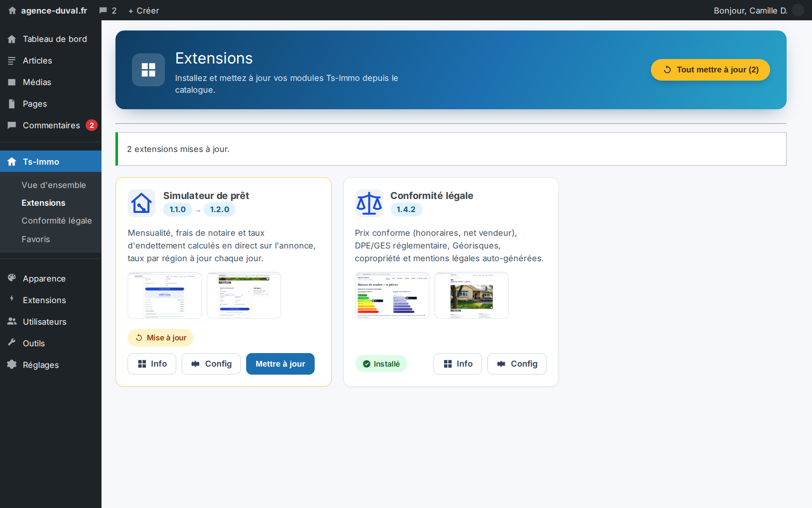Open Config for Simulateur de prêt
812x508 pixels.
(x=211, y=364)
